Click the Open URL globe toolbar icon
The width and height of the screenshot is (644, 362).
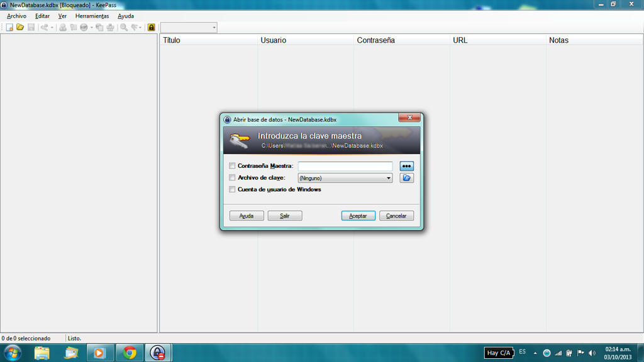84,28
